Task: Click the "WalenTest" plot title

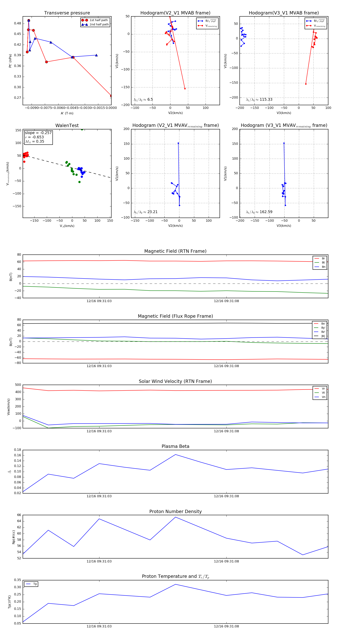Action: pos(67,125)
